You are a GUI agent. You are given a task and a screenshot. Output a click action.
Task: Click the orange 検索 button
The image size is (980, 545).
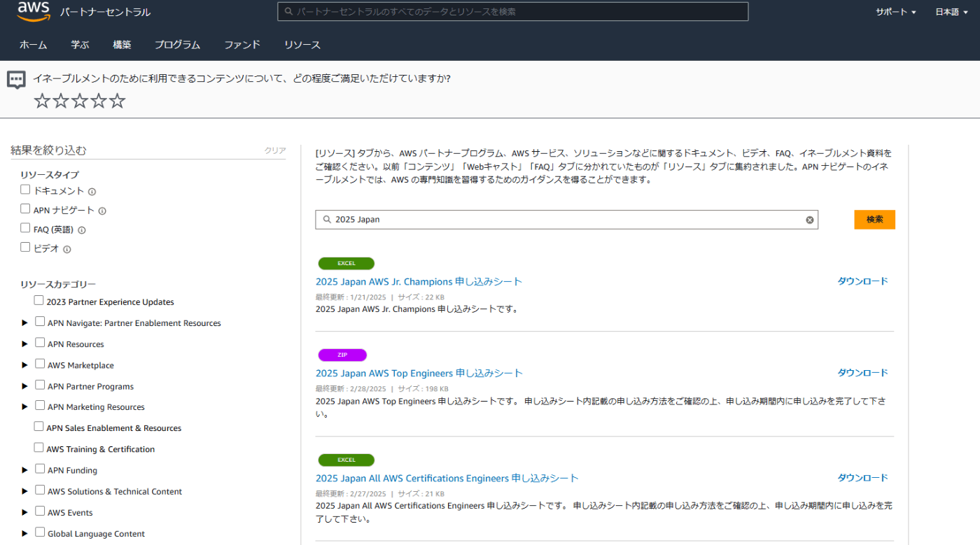point(874,220)
